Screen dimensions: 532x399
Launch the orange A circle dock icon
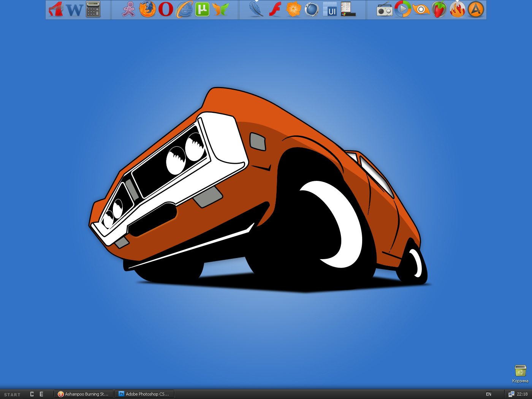[476, 9]
